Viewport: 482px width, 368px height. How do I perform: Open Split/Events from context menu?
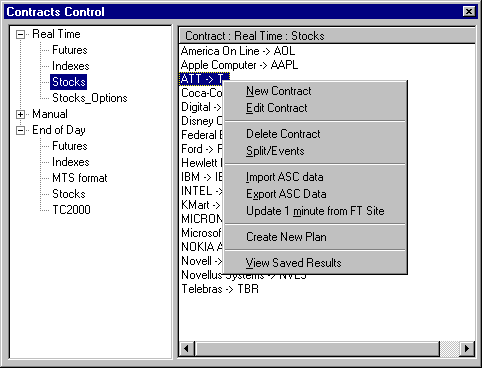315,151
